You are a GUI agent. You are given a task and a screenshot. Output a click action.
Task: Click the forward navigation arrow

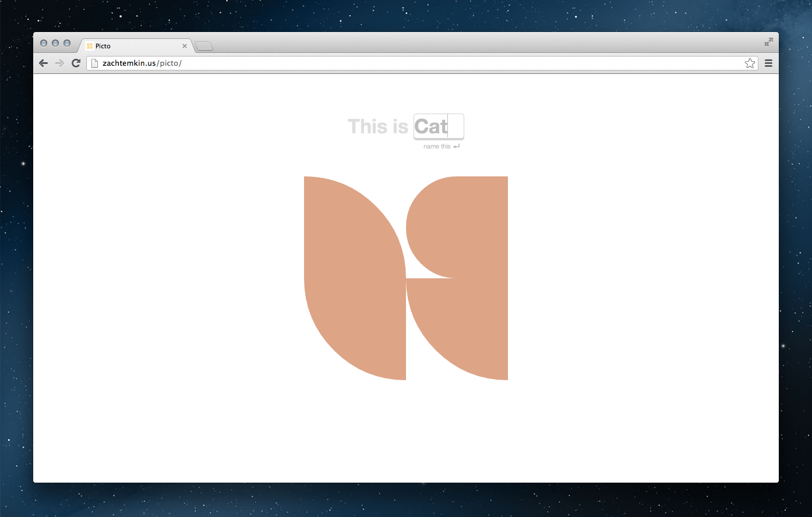[59, 63]
